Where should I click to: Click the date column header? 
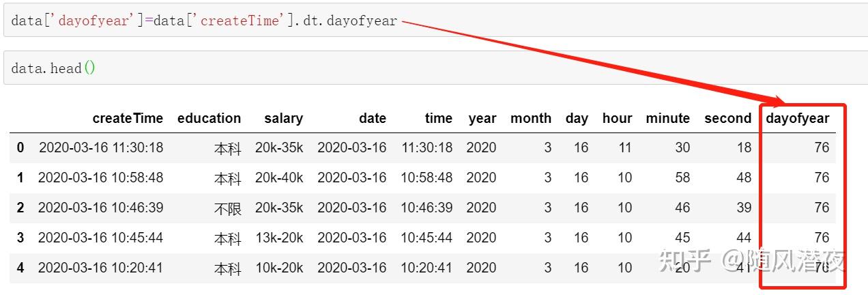[x=373, y=118]
